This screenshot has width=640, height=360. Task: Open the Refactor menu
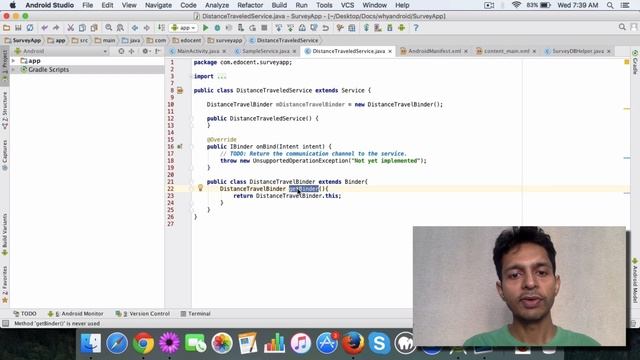[250, 5]
